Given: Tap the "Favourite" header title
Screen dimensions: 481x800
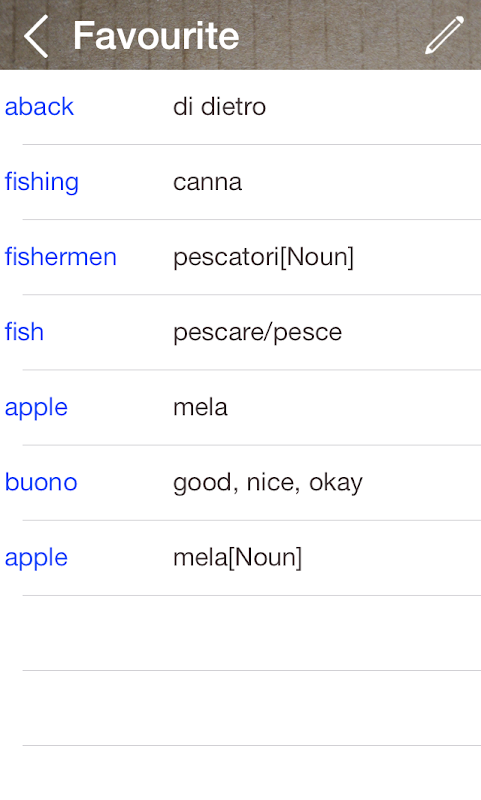Looking at the screenshot, I should click(x=156, y=36).
